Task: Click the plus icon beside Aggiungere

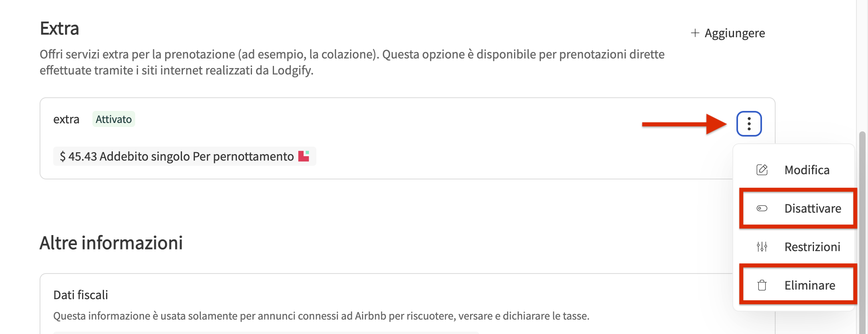Action: 695,33
